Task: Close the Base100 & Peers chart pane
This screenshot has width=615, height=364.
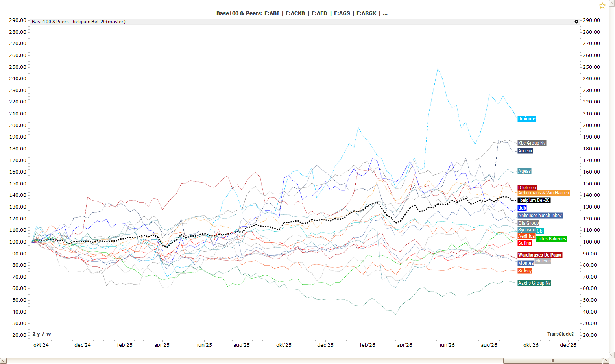Action: pos(576,22)
